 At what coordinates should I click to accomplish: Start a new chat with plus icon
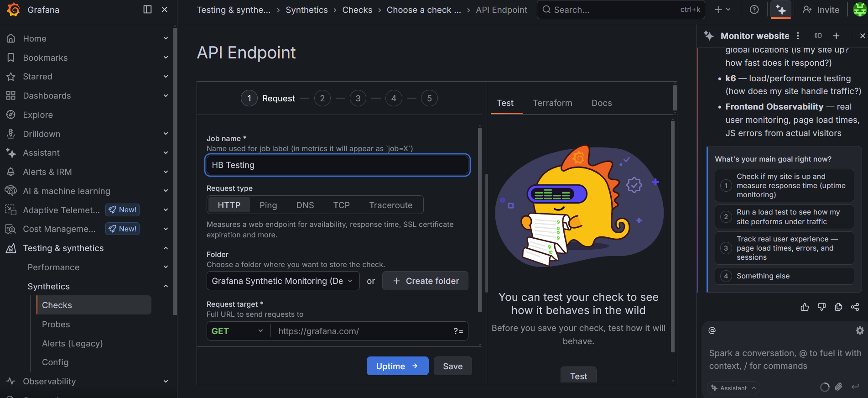point(836,36)
